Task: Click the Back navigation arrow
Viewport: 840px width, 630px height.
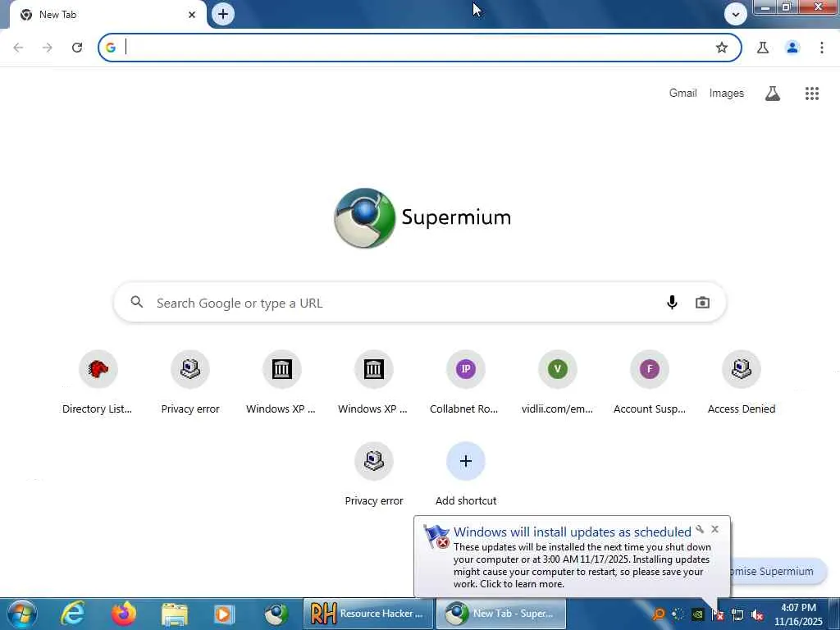Action: [x=18, y=48]
